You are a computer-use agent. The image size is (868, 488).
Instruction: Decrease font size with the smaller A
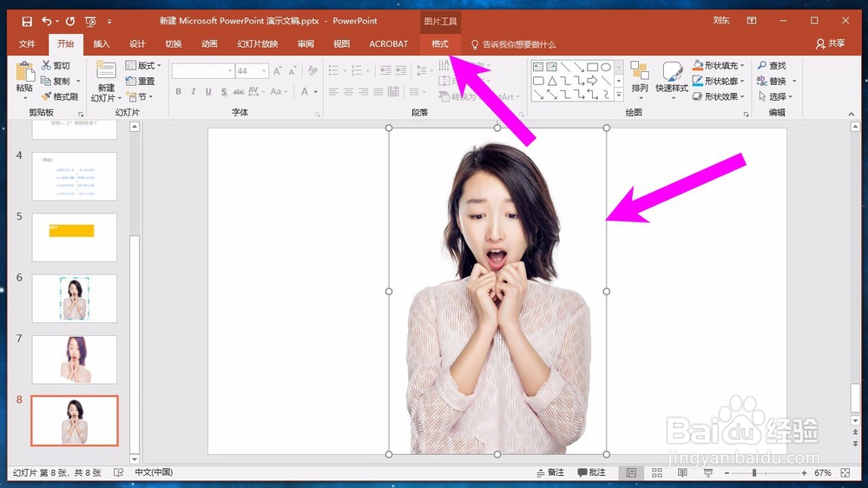coord(293,71)
